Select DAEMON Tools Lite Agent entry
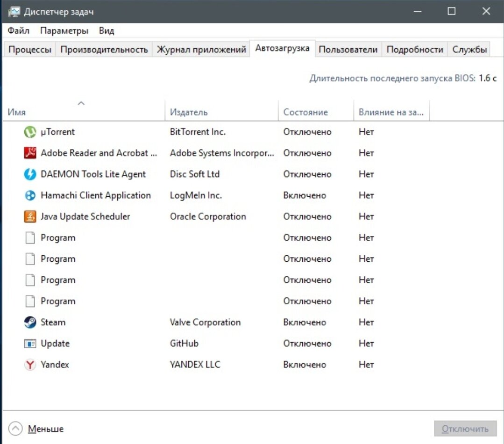504x444 pixels. pos(93,174)
